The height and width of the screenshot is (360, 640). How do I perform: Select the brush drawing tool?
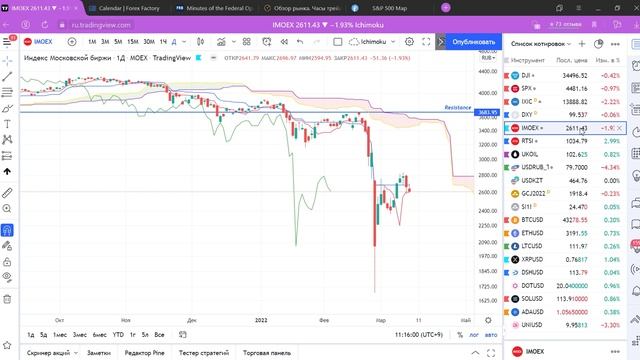[x=7, y=108]
